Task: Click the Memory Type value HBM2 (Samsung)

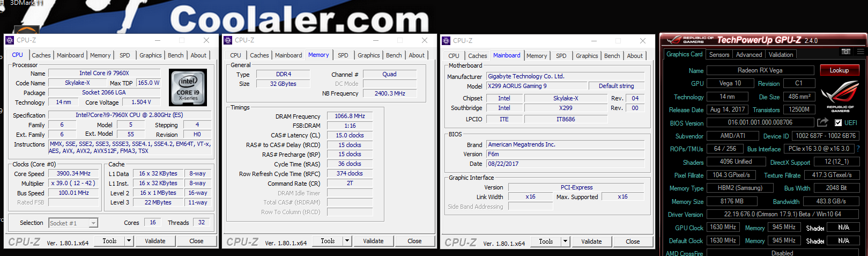Action: point(740,188)
